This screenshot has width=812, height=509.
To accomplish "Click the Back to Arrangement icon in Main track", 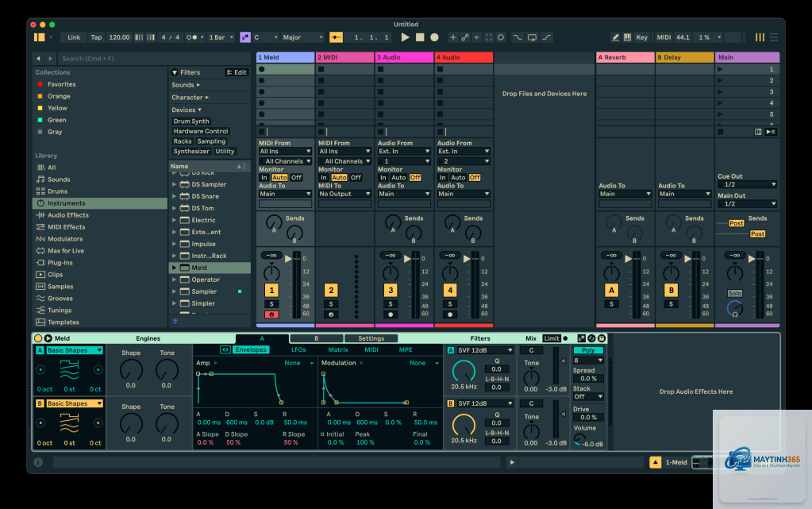I will tap(757, 132).
